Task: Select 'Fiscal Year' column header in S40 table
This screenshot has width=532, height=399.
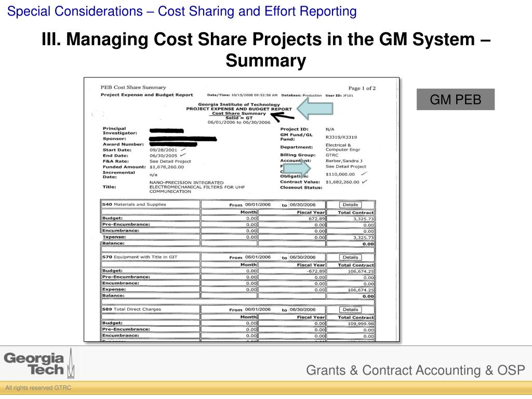Action: (311, 212)
